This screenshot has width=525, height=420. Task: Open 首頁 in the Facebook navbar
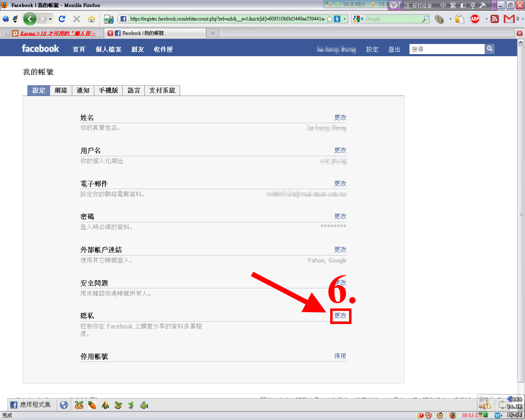[x=79, y=49]
